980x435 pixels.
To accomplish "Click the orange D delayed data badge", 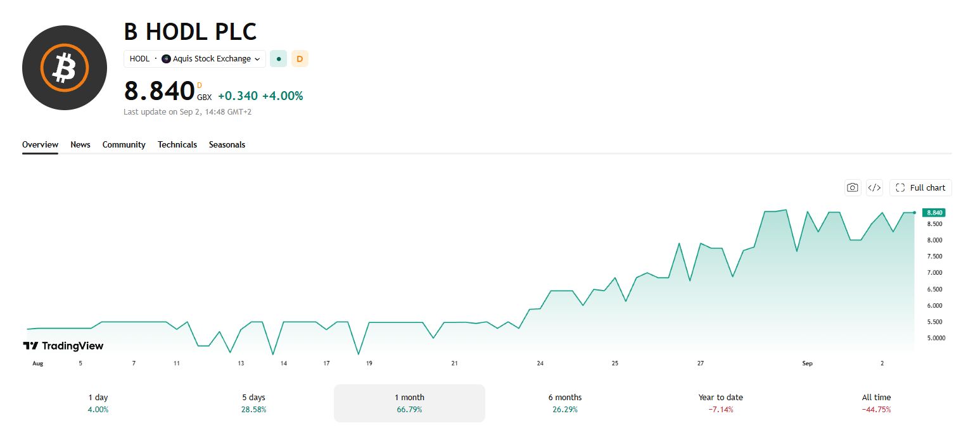I will point(300,59).
